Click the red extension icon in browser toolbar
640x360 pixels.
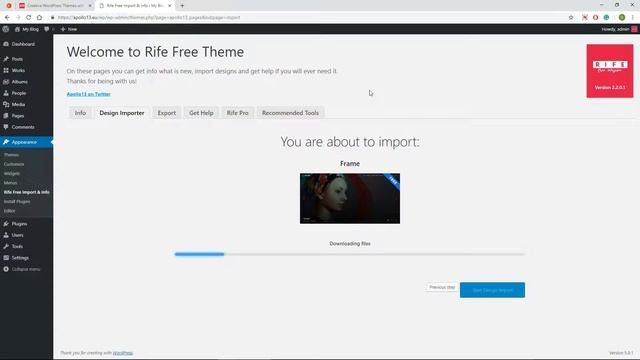tap(596, 18)
